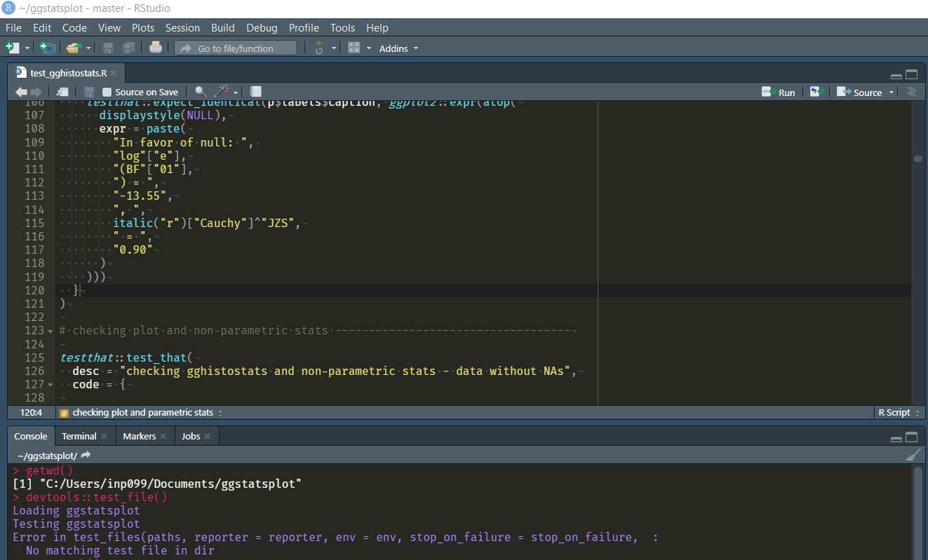Enable the Source on Save checkbox
Screen dimensions: 928x560
pyautogui.click(x=107, y=92)
